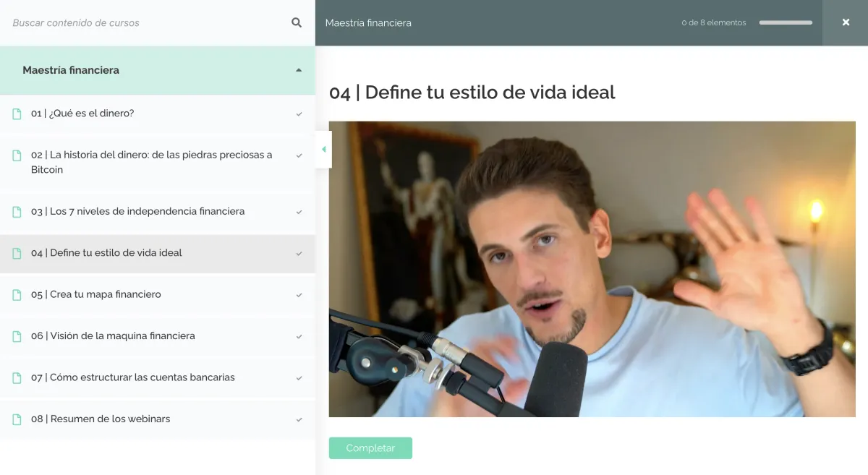
Task: Click document icon beside lesson 03
Action: tap(17, 212)
